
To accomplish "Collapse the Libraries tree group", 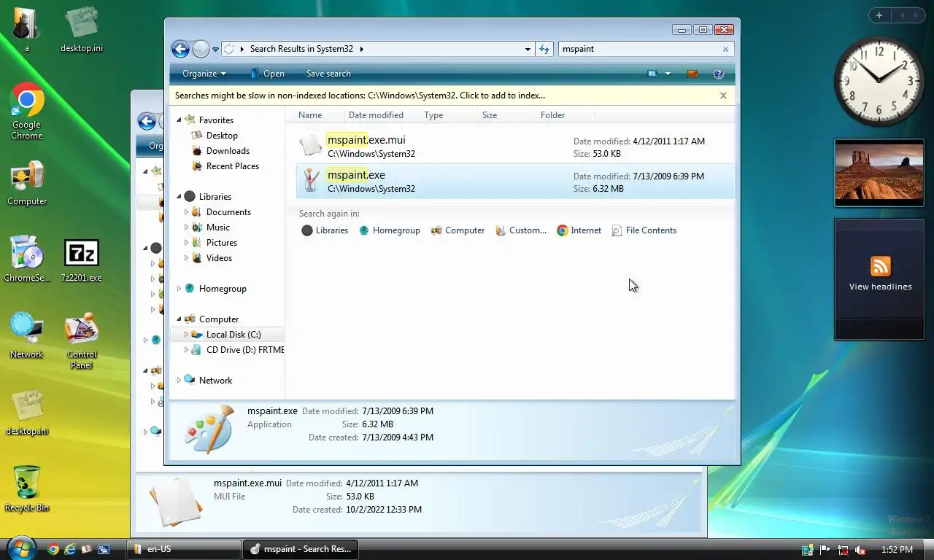I will point(180,196).
